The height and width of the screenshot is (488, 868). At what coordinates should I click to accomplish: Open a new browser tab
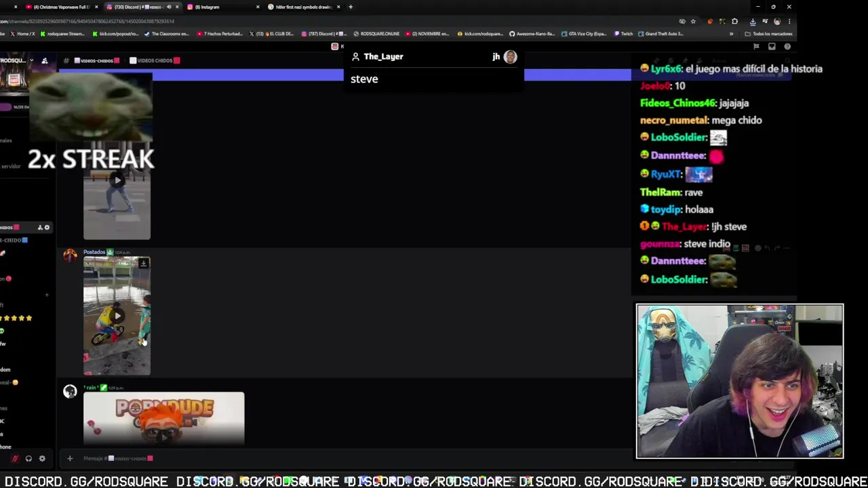pyautogui.click(x=351, y=7)
